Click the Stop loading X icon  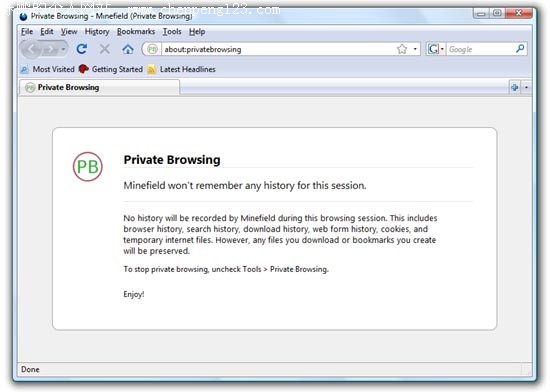tap(105, 49)
